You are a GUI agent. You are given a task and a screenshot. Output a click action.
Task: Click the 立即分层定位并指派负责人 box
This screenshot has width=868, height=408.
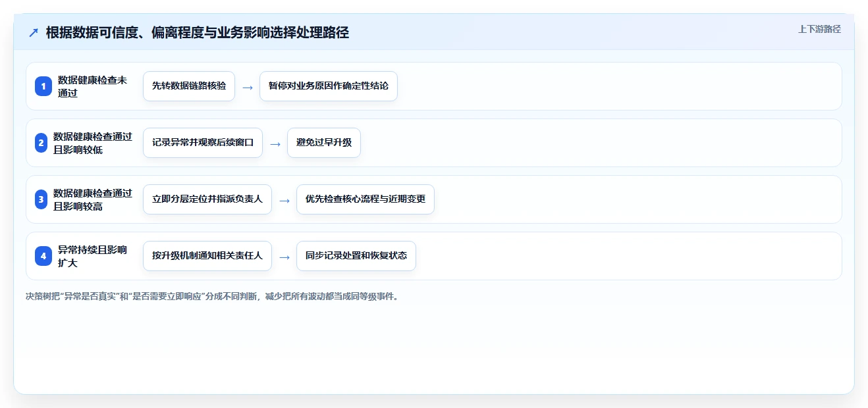[207, 199]
